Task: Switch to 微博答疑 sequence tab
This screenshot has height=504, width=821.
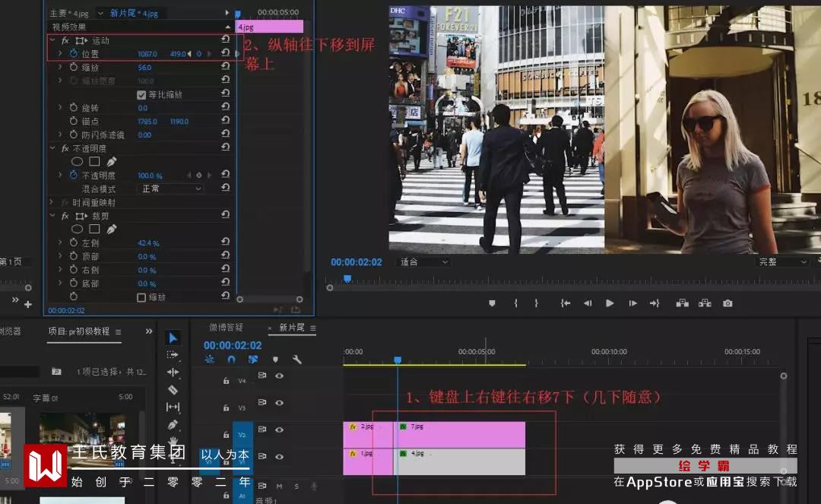Action: (x=226, y=327)
